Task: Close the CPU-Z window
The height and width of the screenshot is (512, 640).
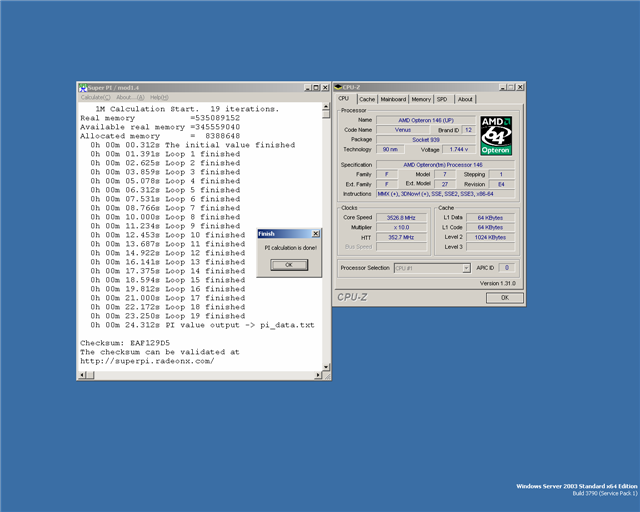Action: tap(520, 87)
